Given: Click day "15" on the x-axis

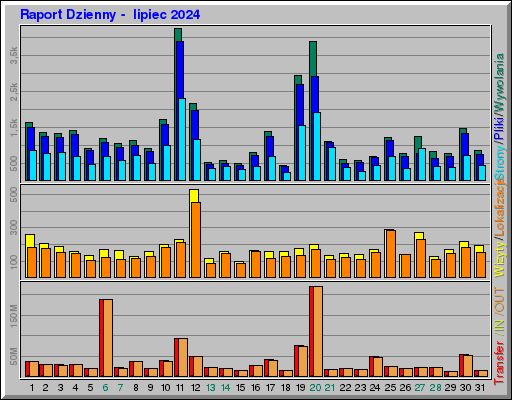Looking at the screenshot, I should tap(240, 388).
